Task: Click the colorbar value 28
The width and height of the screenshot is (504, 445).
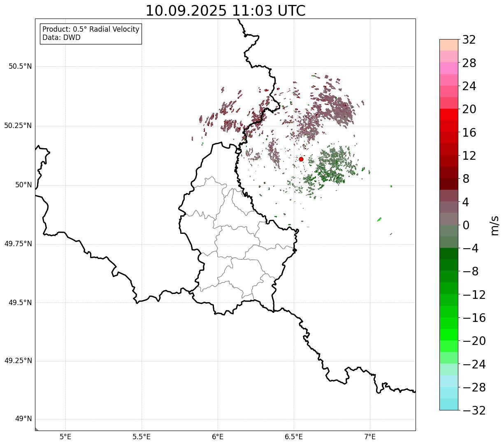Action: tap(469, 63)
